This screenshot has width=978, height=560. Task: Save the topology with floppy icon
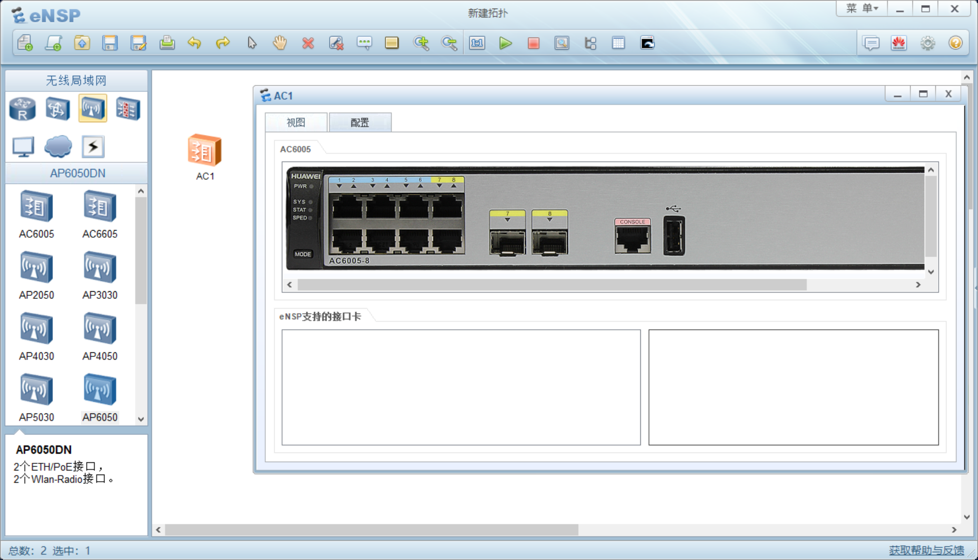(110, 43)
